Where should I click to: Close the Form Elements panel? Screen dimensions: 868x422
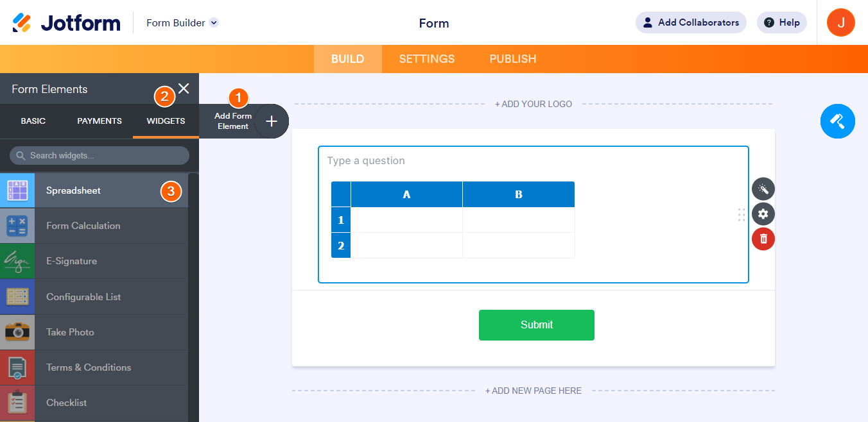tap(184, 89)
